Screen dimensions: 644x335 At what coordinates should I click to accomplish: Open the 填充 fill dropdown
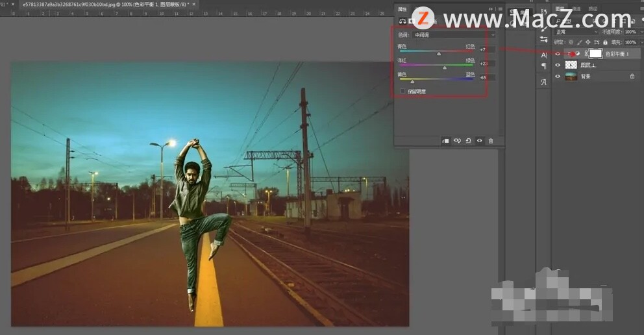(x=641, y=42)
